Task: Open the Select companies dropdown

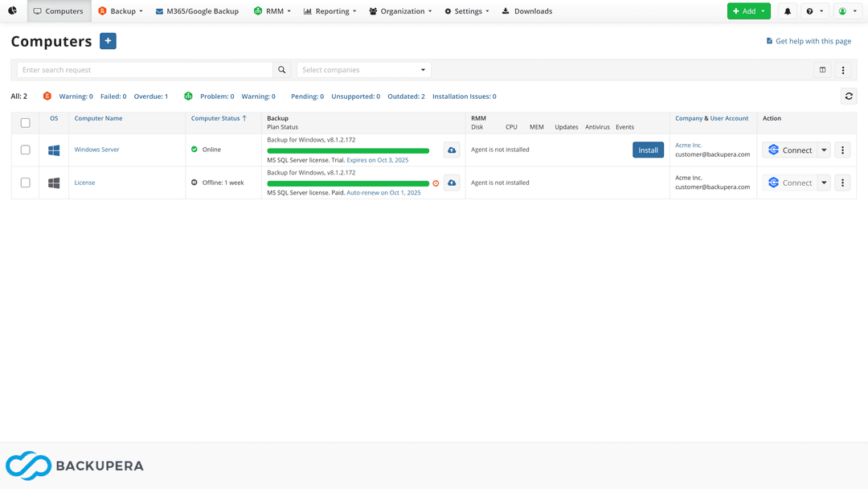Action: pyautogui.click(x=364, y=70)
